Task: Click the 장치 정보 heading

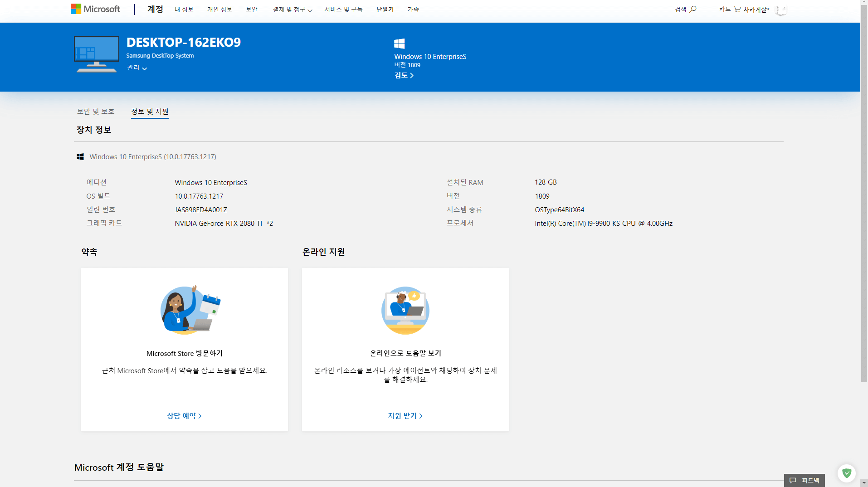Action: point(93,130)
